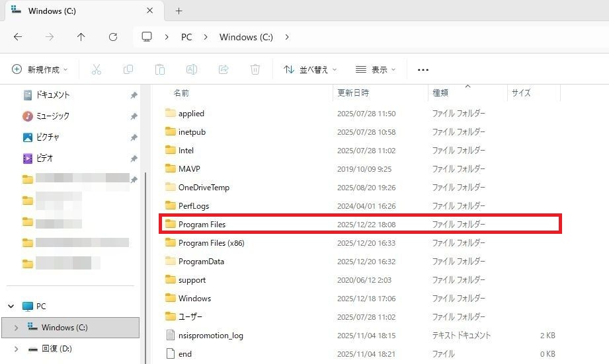
Task: Open the 表示 view dropdown
Action: point(376,69)
